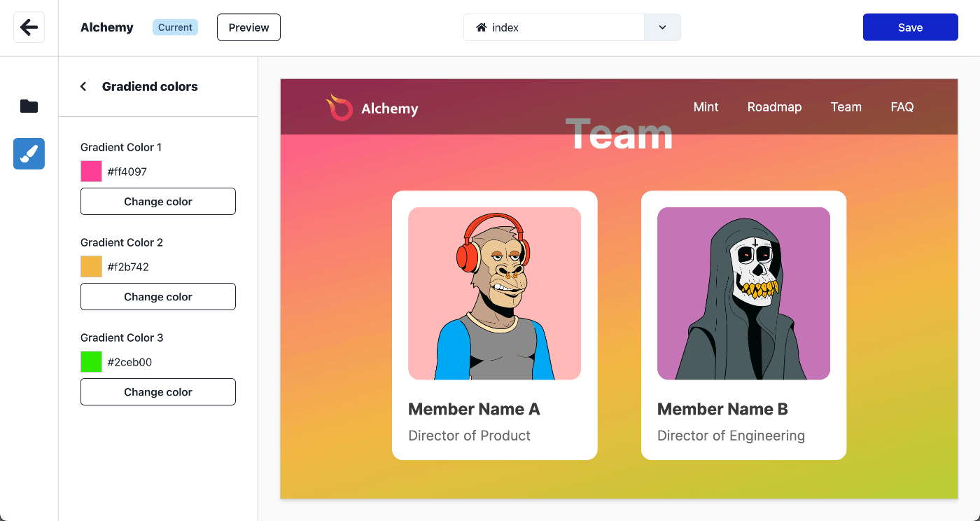
Task: Click the green #2ceb00 color swatch
Action: (91, 362)
